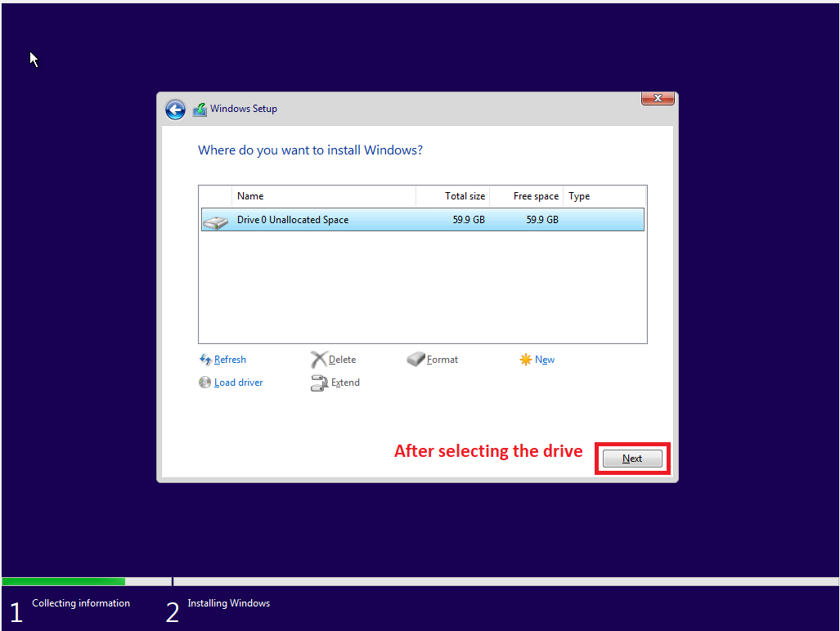Click the New partition icon
Image resolution: width=840 pixels, height=631 pixels.
point(524,359)
